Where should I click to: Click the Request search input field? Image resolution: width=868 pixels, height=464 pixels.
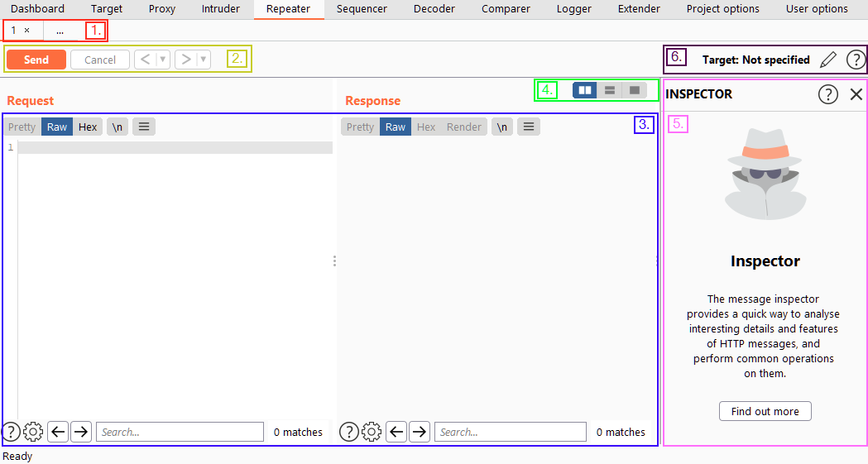point(179,432)
